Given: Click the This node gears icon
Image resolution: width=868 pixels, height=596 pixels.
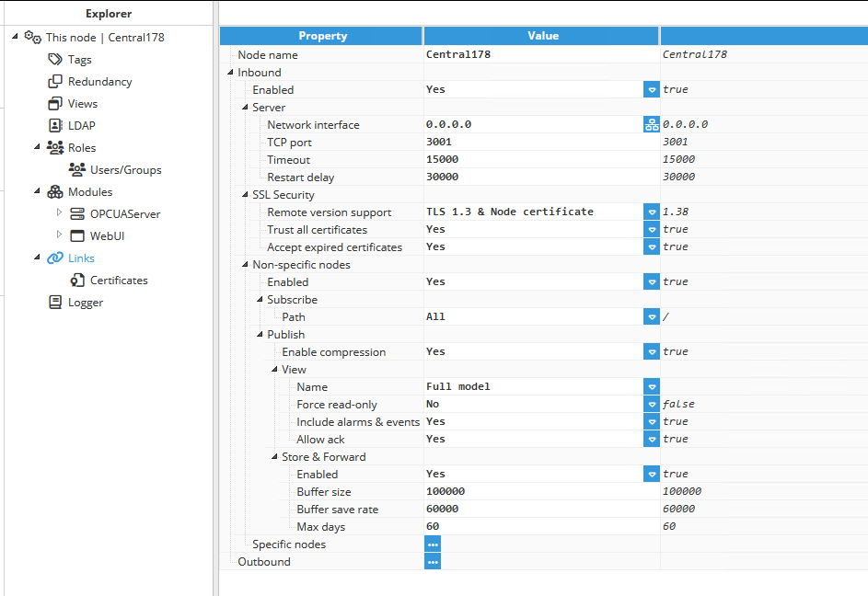Looking at the screenshot, I should tap(32, 37).
